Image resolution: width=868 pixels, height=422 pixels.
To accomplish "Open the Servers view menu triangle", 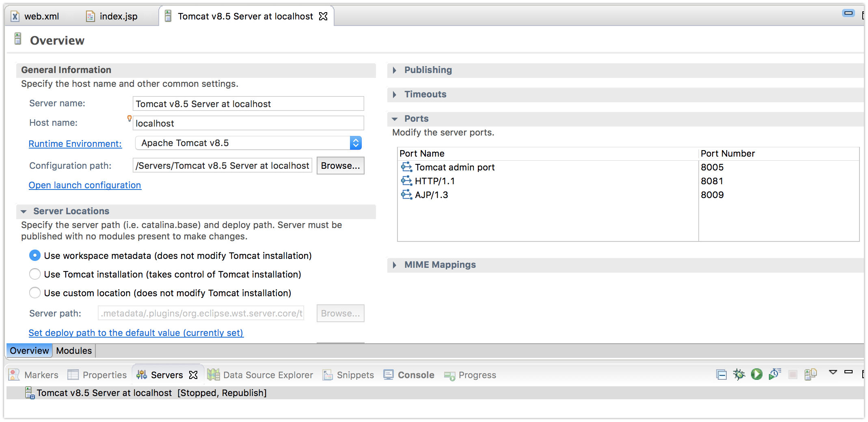I will [833, 372].
